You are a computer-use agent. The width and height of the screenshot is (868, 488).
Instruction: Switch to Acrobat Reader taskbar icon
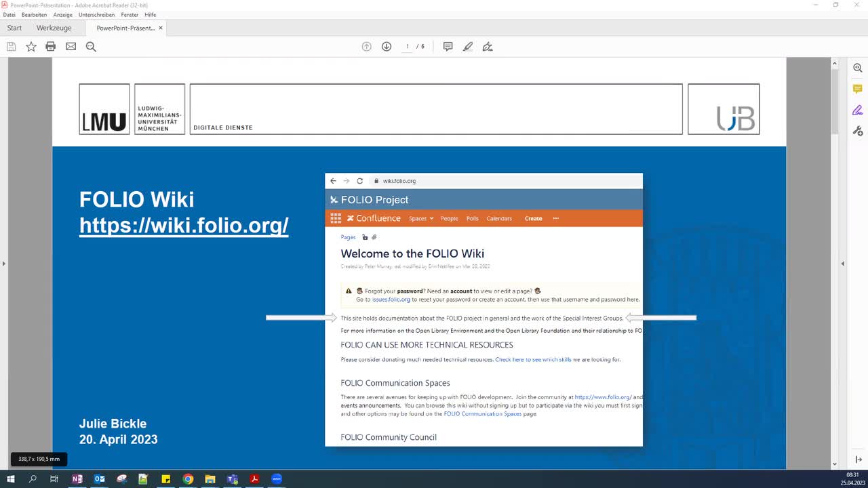pos(255,479)
